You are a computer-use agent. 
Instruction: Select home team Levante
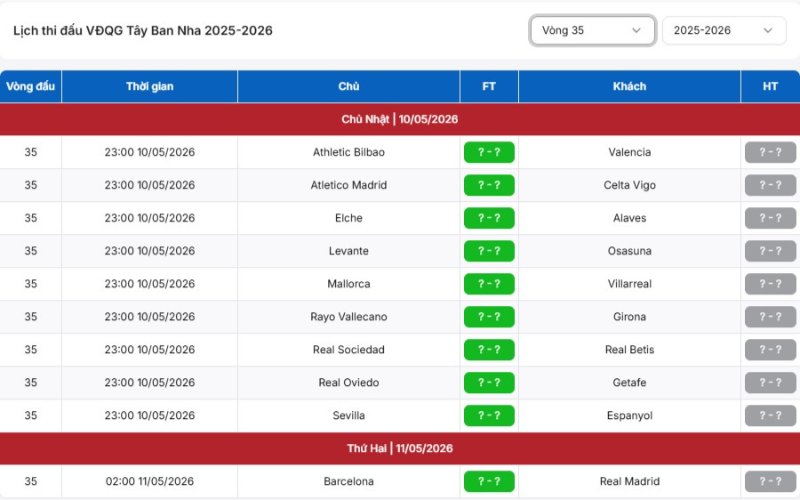point(348,251)
